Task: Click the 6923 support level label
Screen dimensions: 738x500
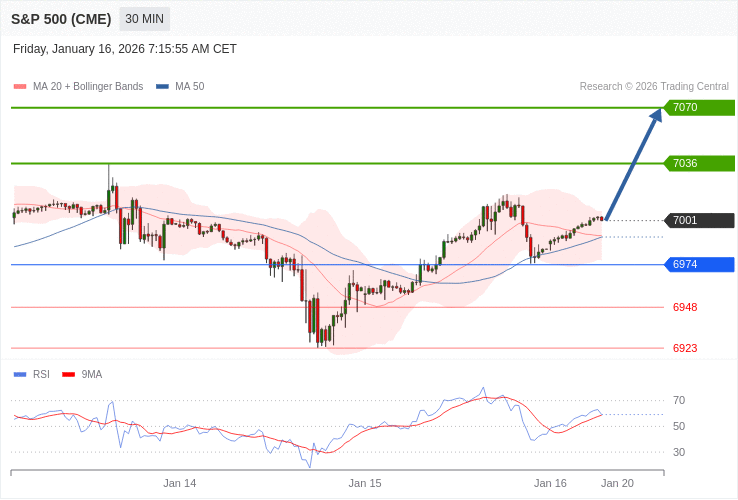Action: click(685, 348)
